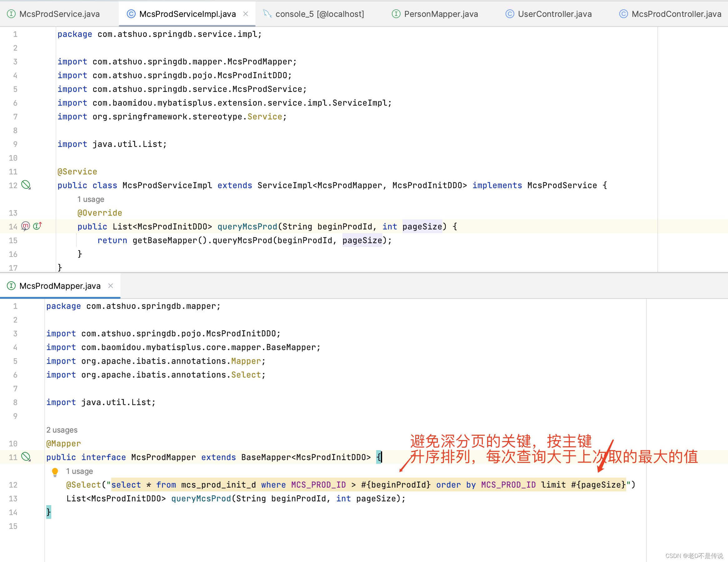Click the interface icon on the McsProdService.java tab
Image resolution: width=728 pixels, height=562 pixels.
11,14
